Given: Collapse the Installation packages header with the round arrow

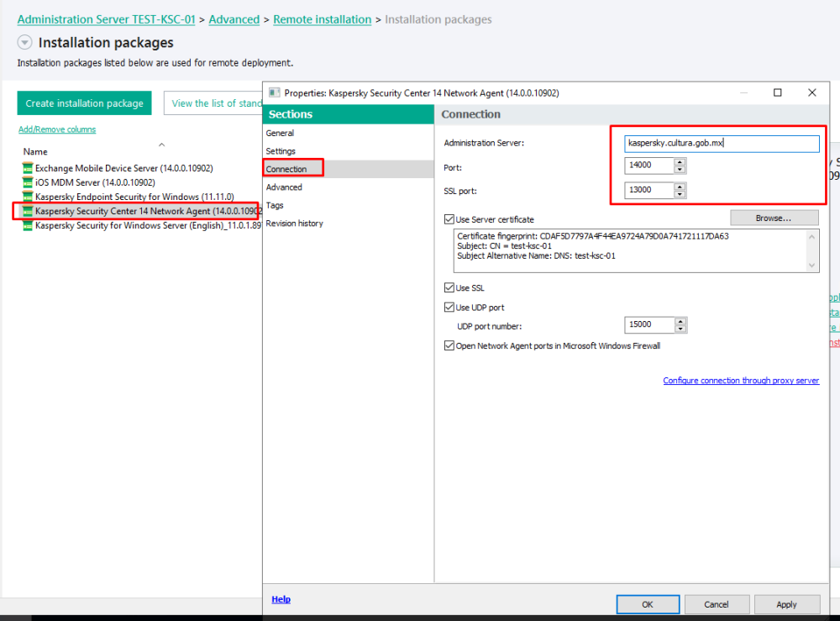Looking at the screenshot, I should coord(24,42).
